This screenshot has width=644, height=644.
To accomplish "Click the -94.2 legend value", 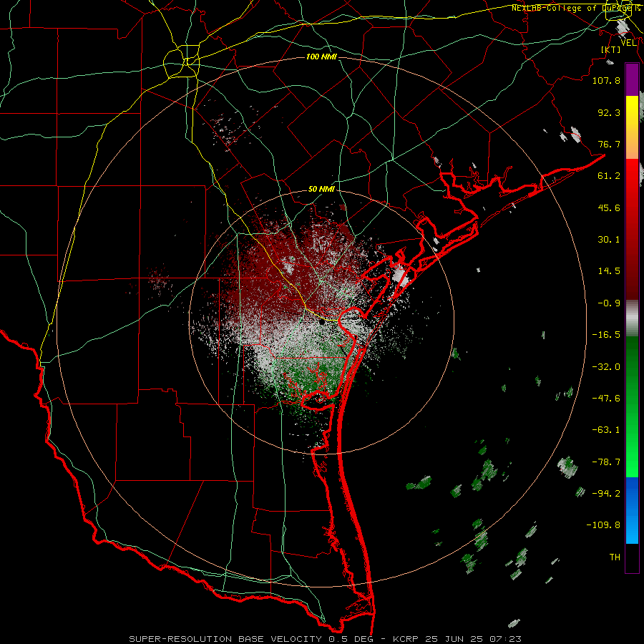I will point(606,493).
